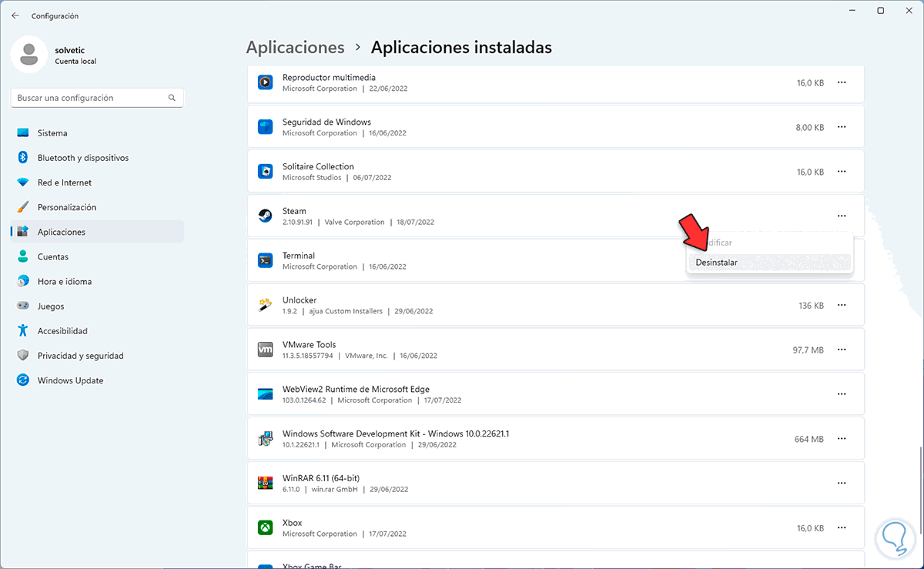Open more options for VMware Tools
924x569 pixels.
tap(842, 350)
